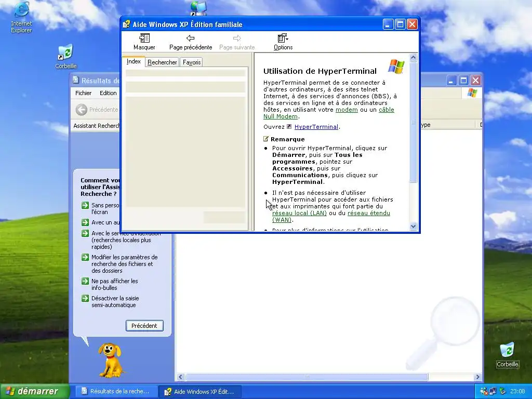Open Internet Explorer desktop icon
This screenshot has width=532, height=399.
(21, 9)
